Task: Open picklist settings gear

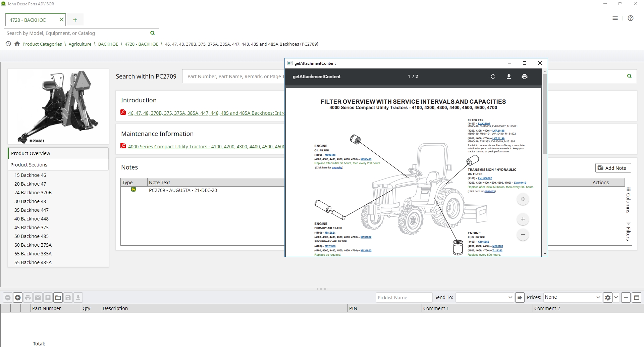Action: coord(608,297)
